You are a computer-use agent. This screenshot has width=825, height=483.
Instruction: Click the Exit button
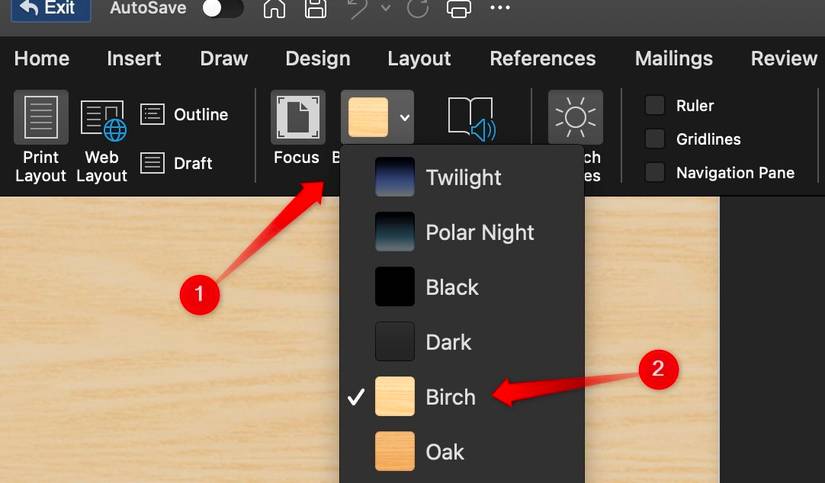pos(47,9)
